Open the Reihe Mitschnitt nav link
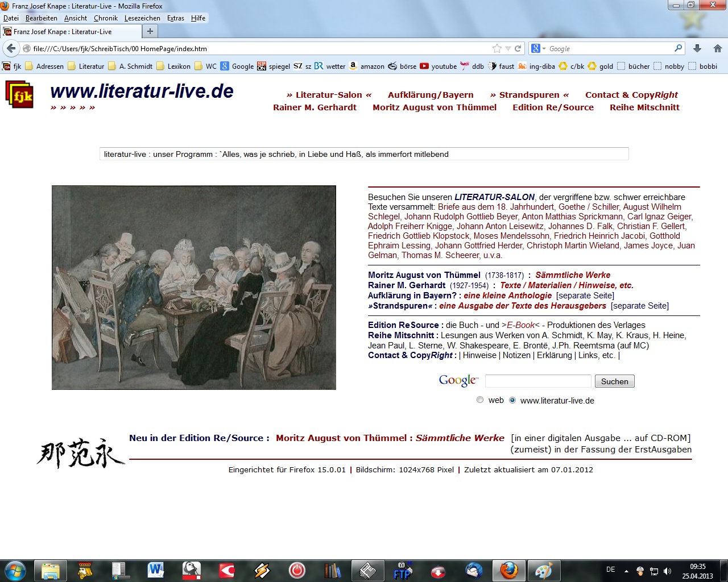728x582 pixels. click(644, 107)
